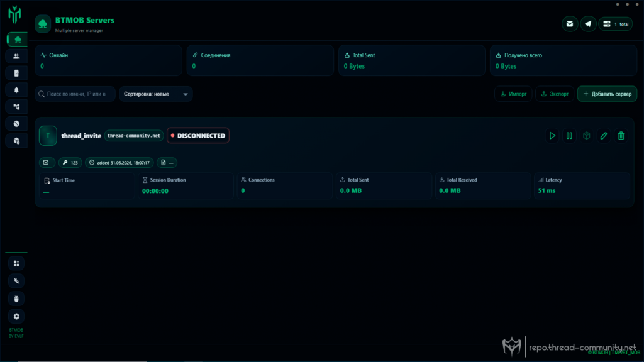Image resolution: width=644 pixels, height=362 pixels.
Task: Click the 'Latency' 51 ms tile
Action: point(582,186)
